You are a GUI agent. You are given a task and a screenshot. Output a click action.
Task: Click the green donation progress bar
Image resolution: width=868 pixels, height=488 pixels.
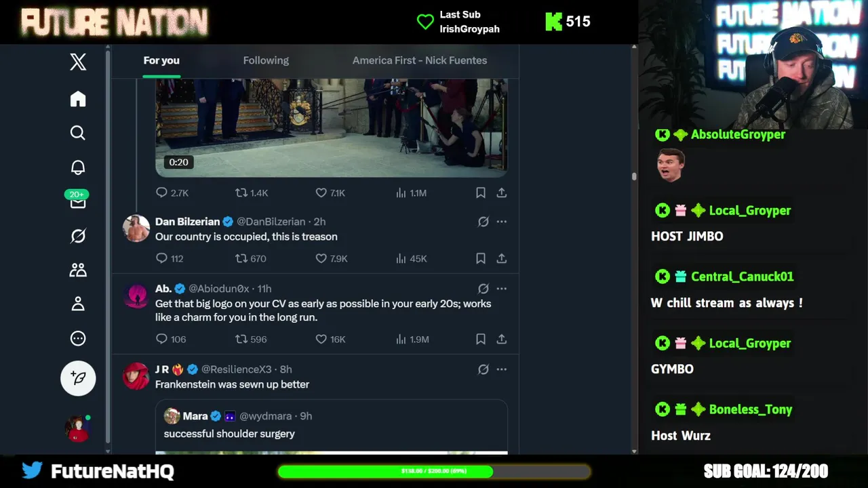click(x=434, y=471)
